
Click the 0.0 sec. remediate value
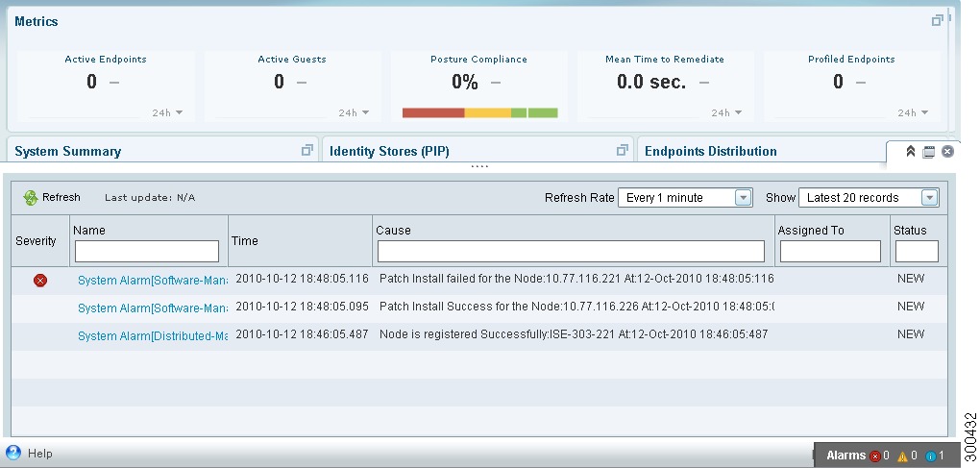click(x=651, y=82)
